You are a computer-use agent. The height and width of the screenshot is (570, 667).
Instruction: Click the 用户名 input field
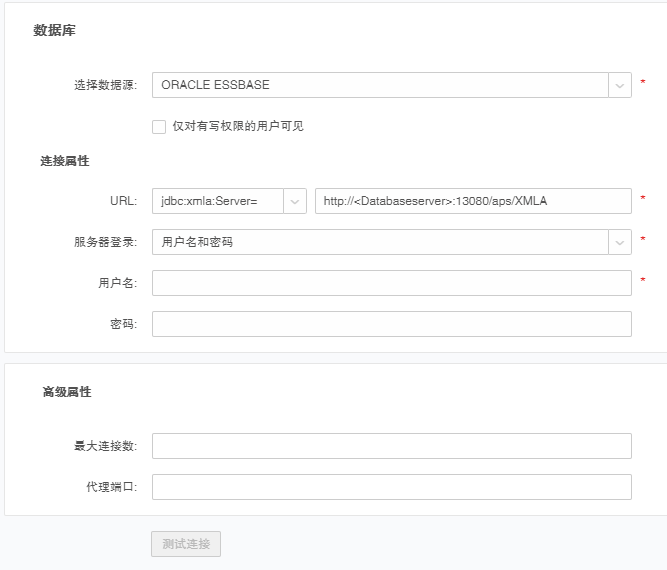click(391, 283)
